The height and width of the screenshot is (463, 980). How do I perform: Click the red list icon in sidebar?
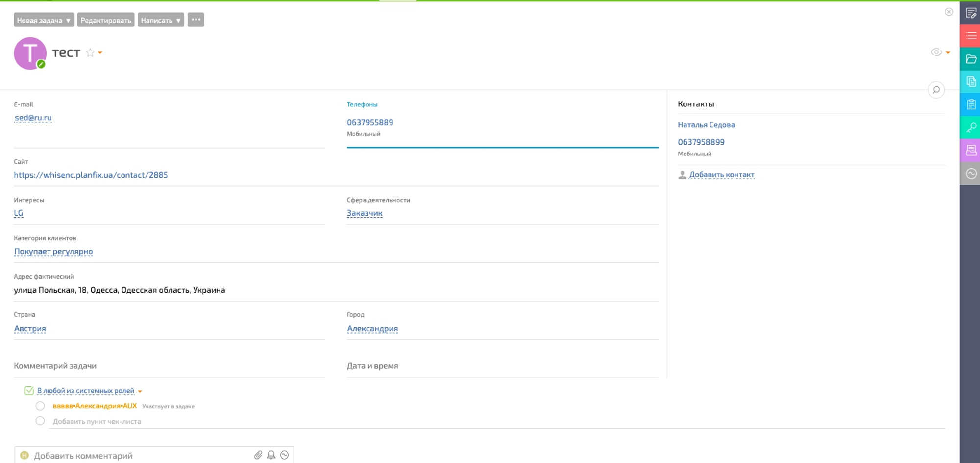click(970, 36)
